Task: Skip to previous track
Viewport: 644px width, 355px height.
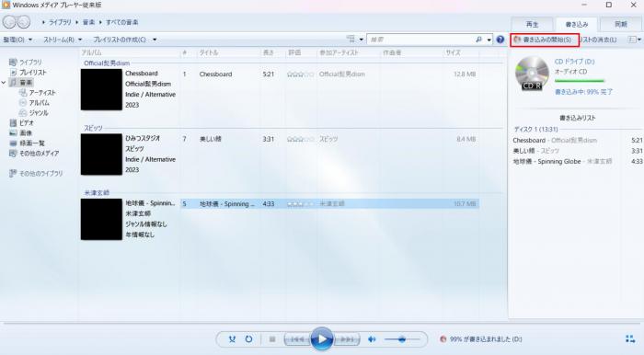Action: point(297,339)
